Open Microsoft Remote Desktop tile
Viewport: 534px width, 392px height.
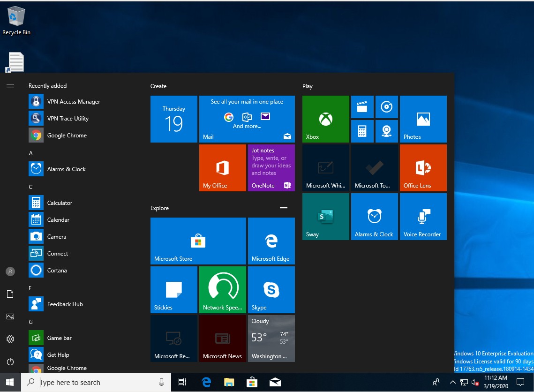173,338
